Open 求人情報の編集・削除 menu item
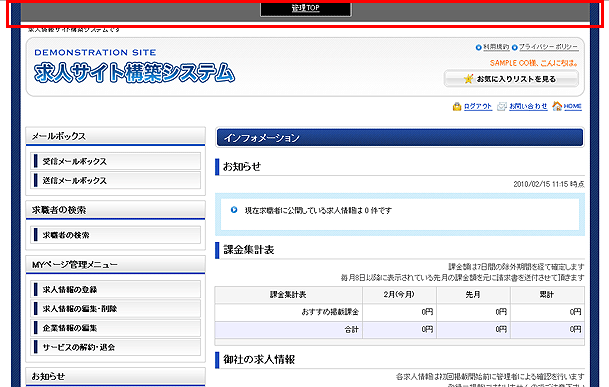 tap(115, 309)
